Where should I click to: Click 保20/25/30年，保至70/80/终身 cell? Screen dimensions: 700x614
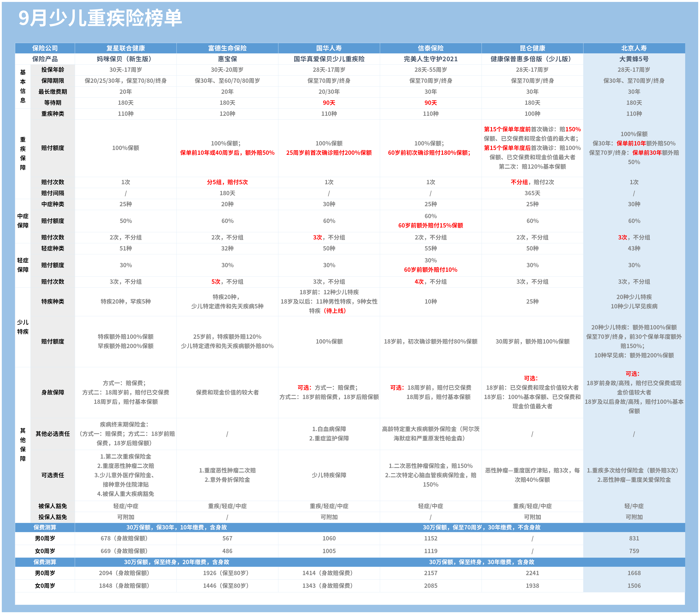click(x=126, y=81)
